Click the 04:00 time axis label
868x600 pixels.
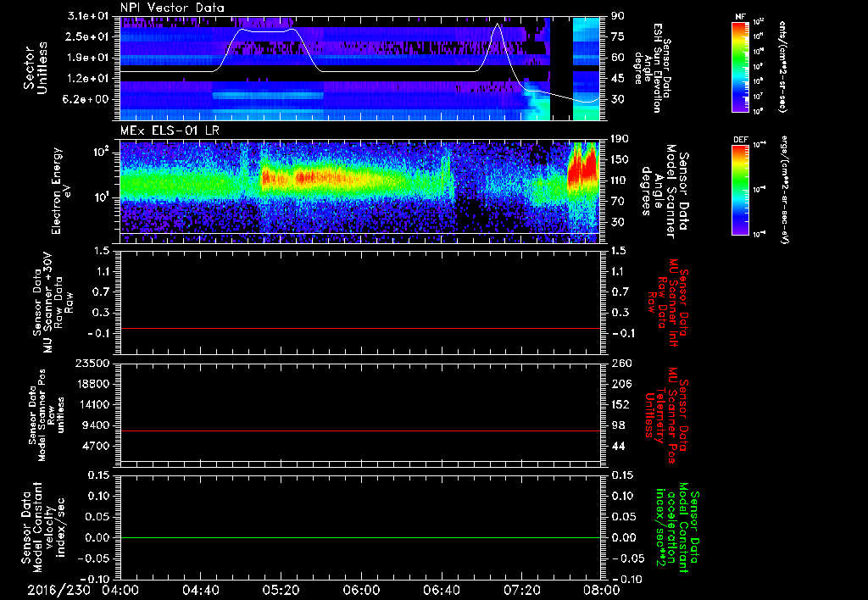(120, 590)
